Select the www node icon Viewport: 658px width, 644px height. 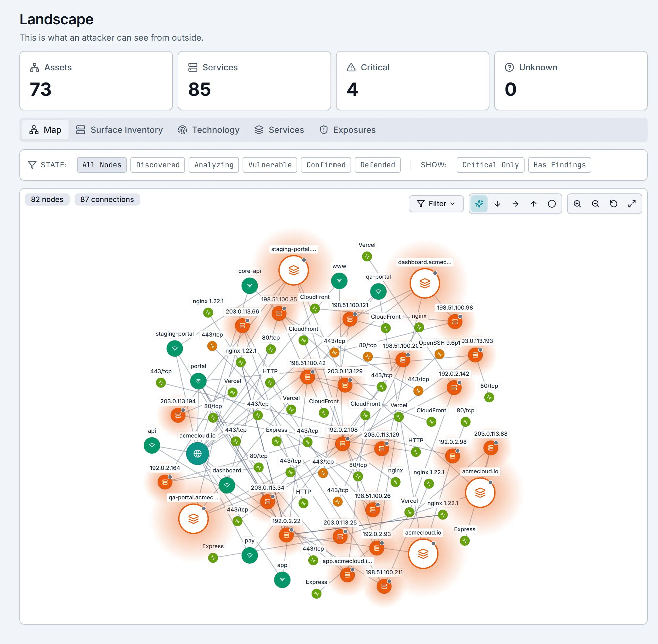(x=339, y=281)
